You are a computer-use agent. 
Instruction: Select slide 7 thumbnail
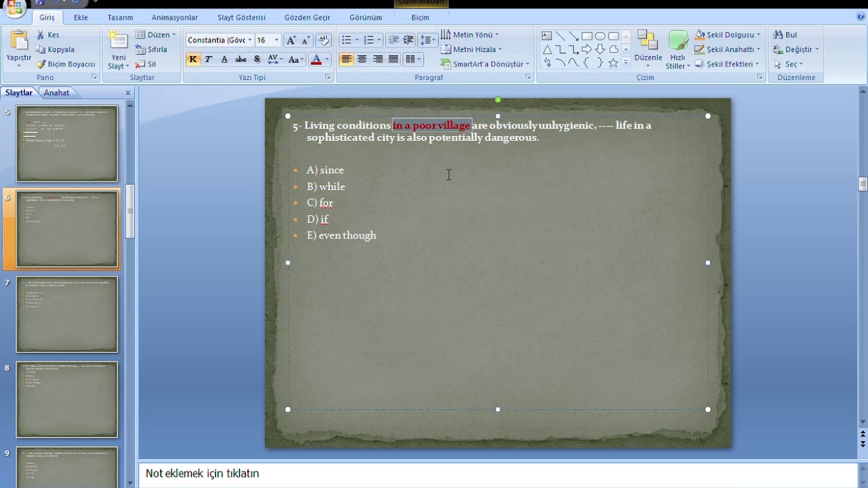click(66, 314)
